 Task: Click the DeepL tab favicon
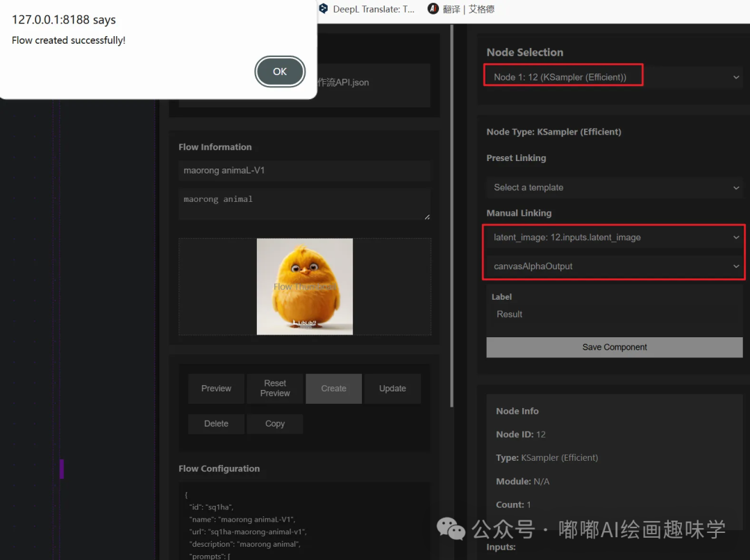324,8
